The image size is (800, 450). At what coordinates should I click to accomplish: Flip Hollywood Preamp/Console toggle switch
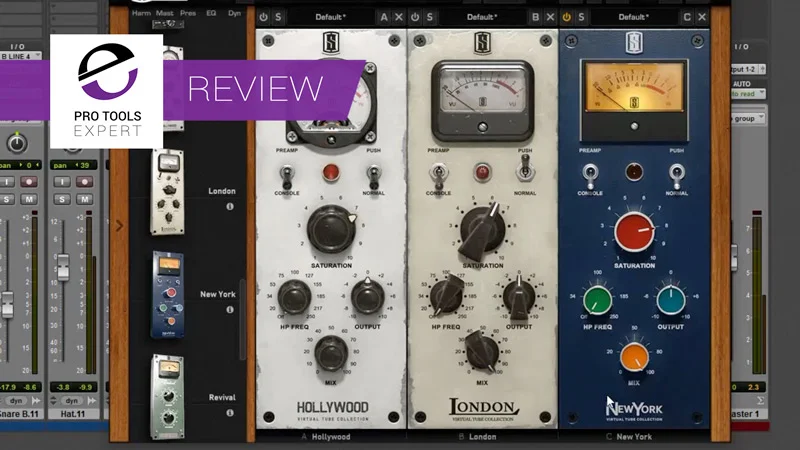click(287, 175)
